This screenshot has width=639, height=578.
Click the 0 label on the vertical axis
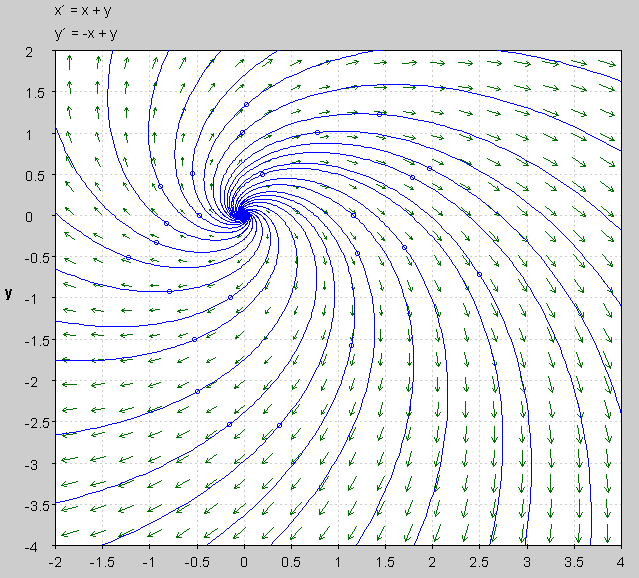(x=29, y=217)
